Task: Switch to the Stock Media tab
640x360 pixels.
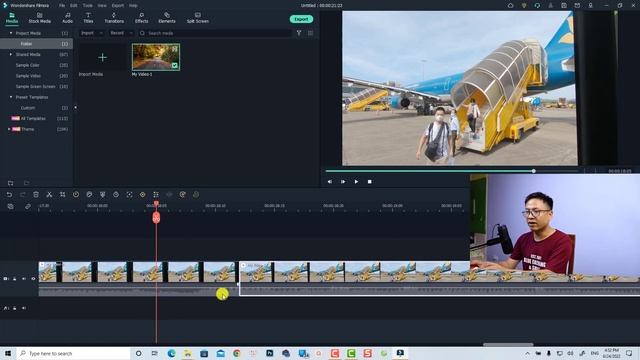Action: [40, 18]
